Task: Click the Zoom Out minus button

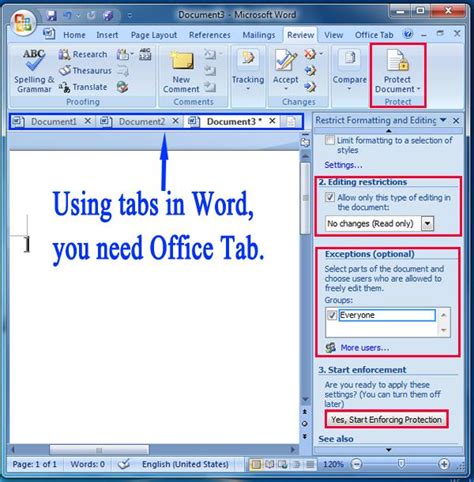Action: (356, 464)
